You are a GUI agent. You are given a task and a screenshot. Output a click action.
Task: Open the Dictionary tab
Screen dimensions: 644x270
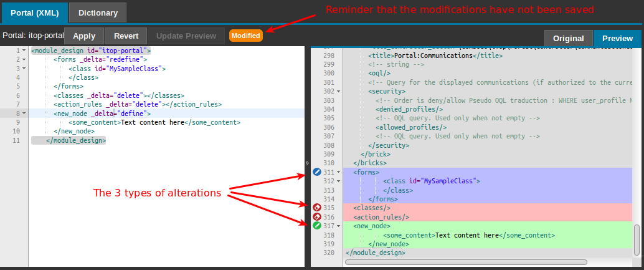(x=97, y=12)
